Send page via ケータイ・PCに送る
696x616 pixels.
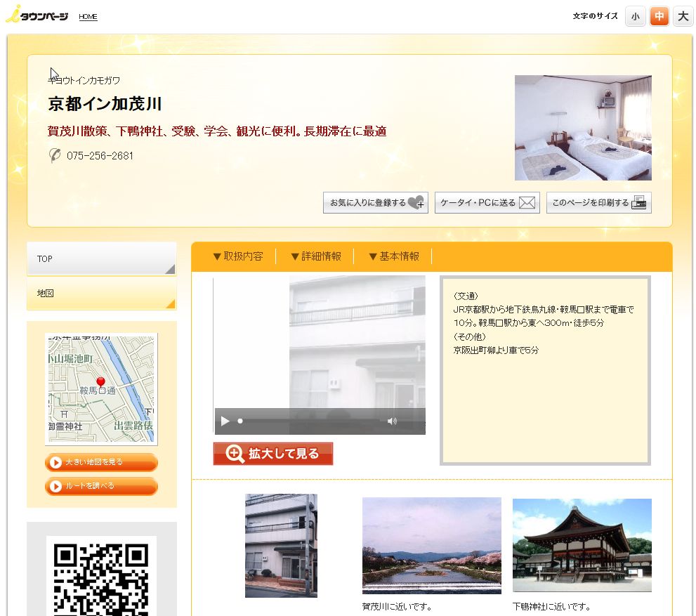487,203
